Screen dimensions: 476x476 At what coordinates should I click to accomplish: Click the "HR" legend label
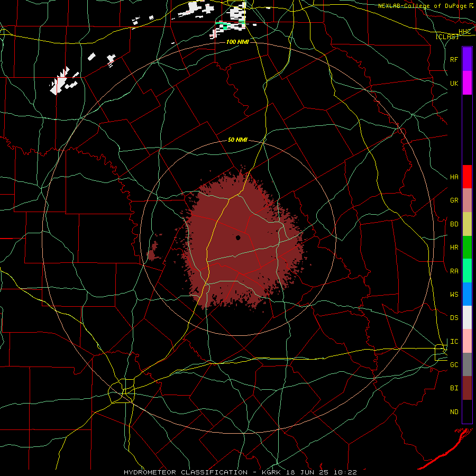(454, 248)
